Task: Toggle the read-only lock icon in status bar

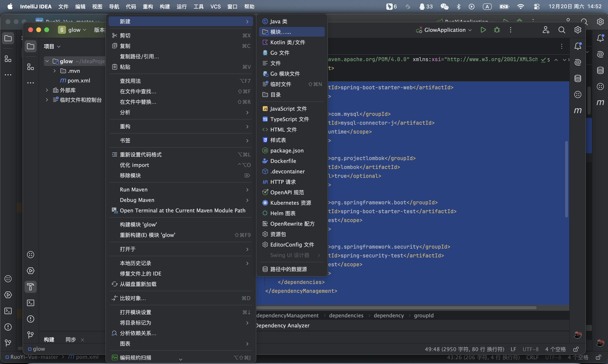Action: [576, 349]
